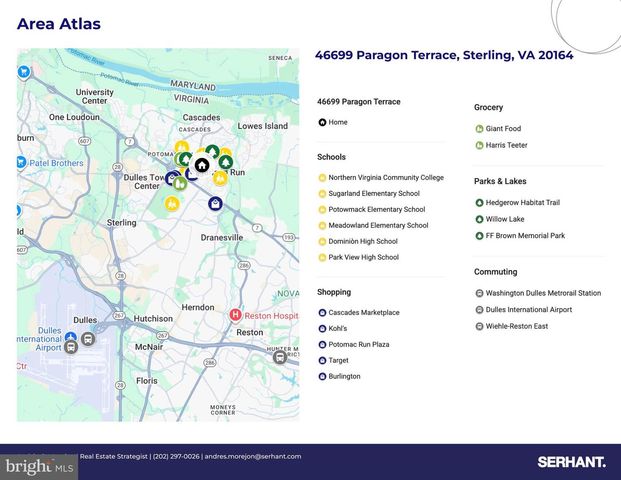Click Wiehle-Reston East commuting icon
Screen dimensions: 621x480
[479, 326]
